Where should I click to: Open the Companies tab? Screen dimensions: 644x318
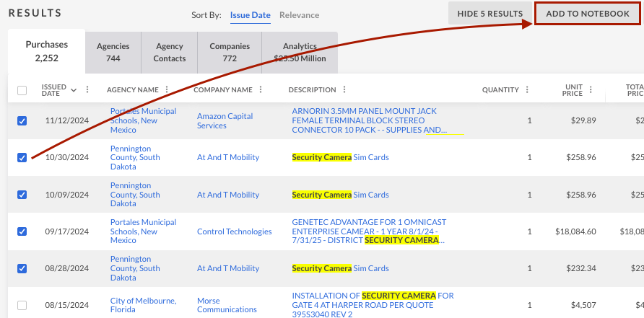(x=230, y=52)
